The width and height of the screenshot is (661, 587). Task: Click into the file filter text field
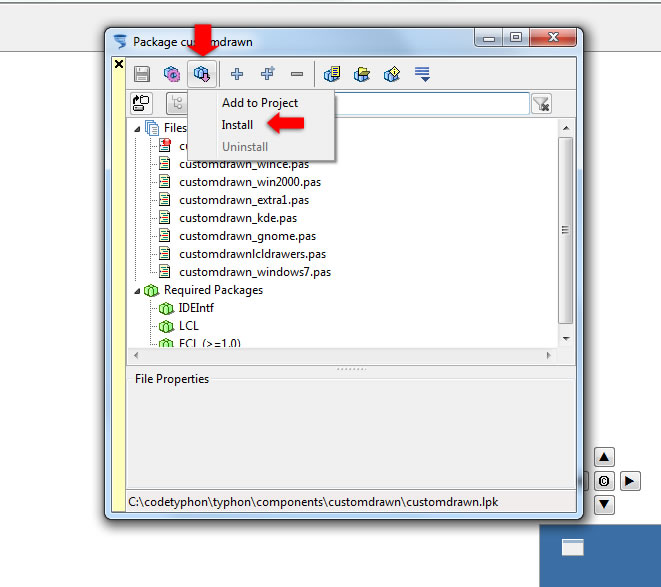pos(431,103)
